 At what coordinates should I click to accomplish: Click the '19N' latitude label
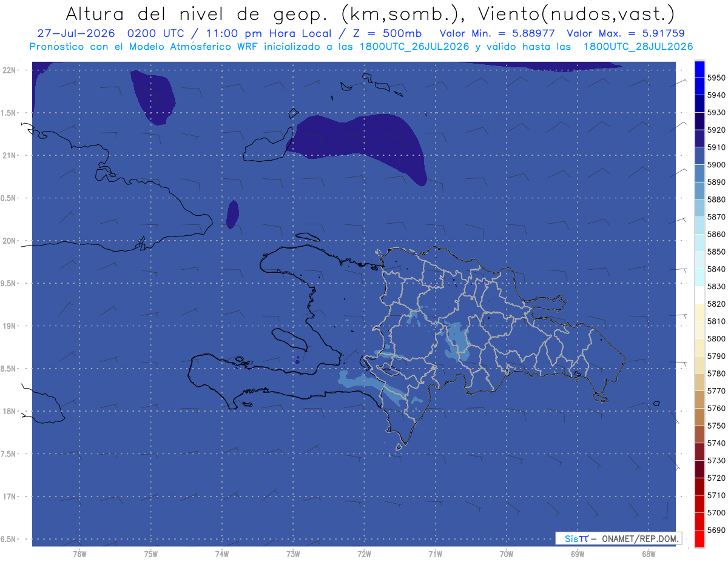click(x=9, y=326)
